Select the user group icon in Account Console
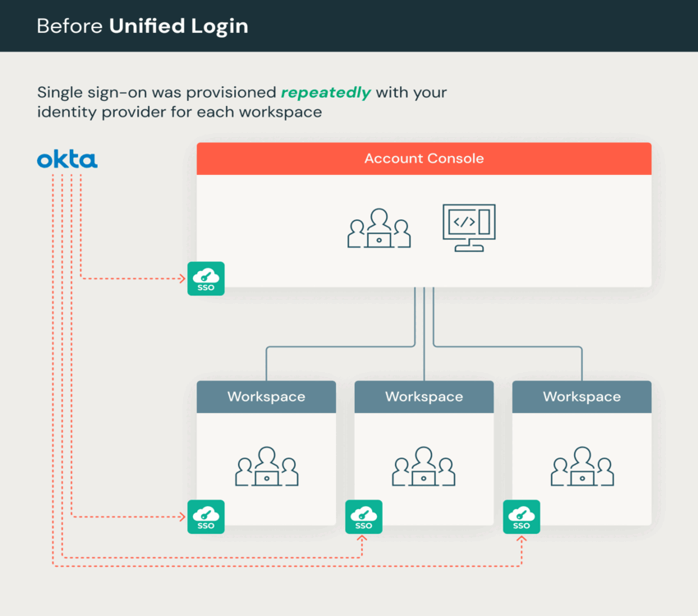 379,228
